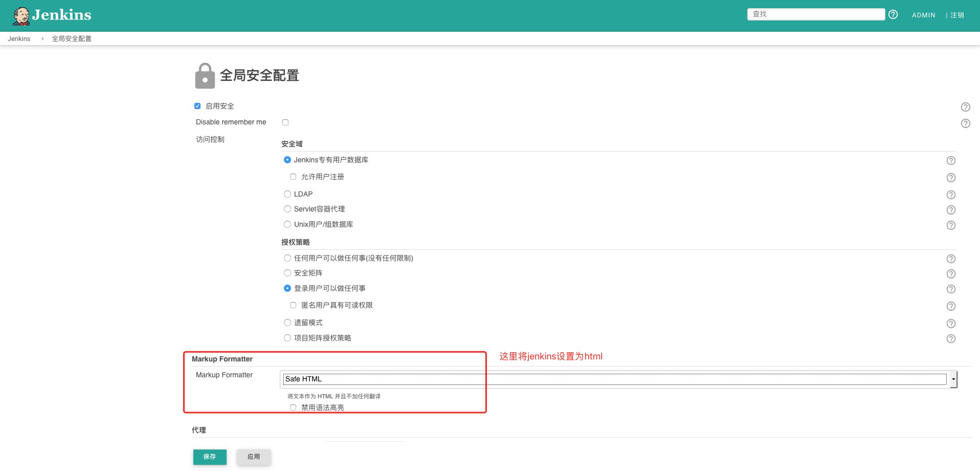Image resolution: width=980 pixels, height=471 pixels.
Task: Check 禁用语法高亮 option
Action: click(x=293, y=408)
